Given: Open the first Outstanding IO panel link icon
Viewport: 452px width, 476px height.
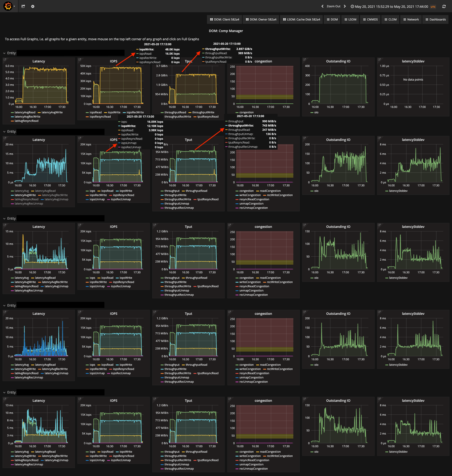Looking at the screenshot, I should [304, 59].
